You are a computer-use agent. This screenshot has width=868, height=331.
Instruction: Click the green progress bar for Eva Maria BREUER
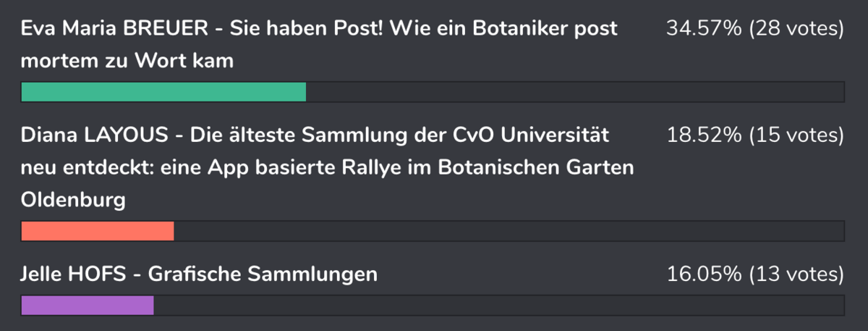(x=164, y=92)
